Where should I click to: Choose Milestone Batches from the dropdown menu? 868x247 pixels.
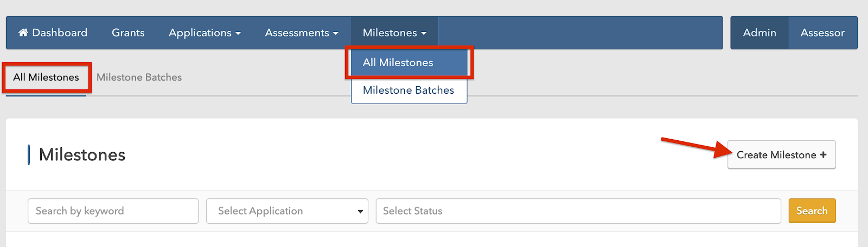coord(409,90)
